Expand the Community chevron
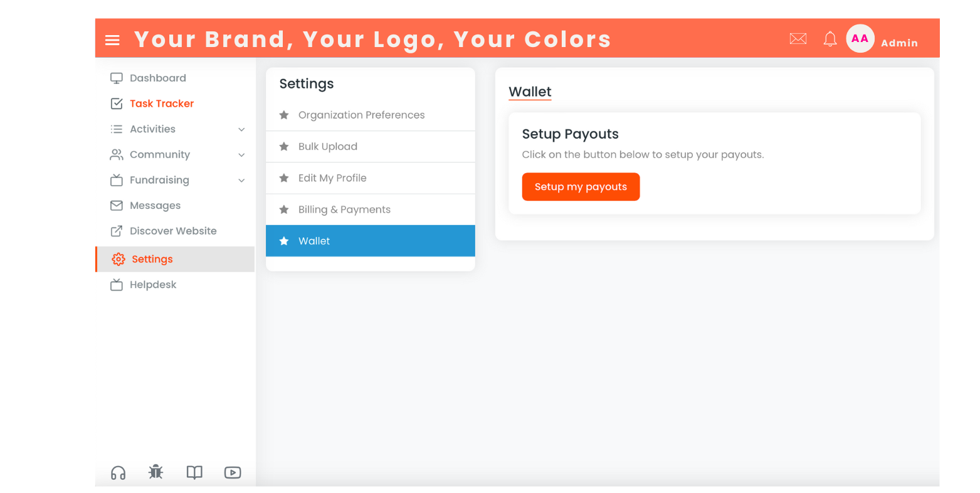 coord(241,155)
